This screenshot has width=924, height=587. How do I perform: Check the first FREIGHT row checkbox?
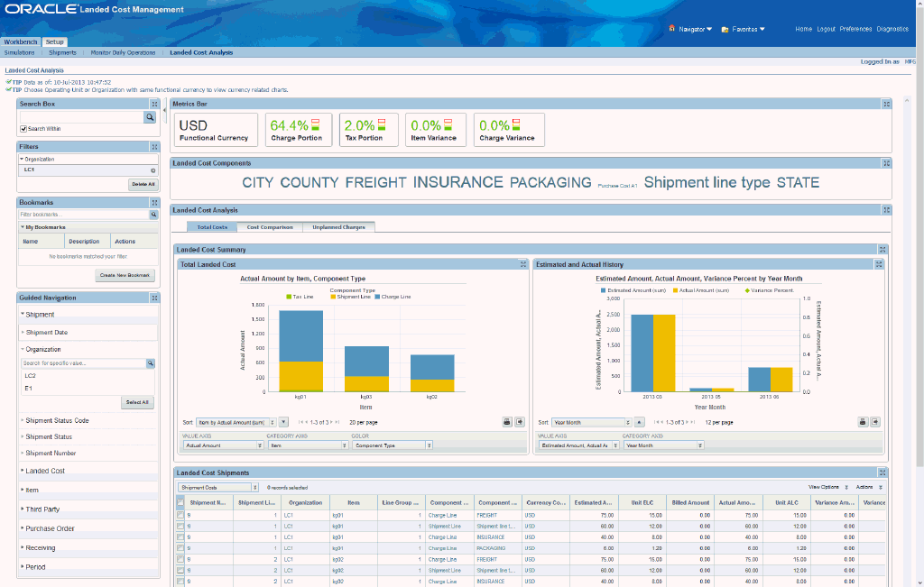pos(180,515)
